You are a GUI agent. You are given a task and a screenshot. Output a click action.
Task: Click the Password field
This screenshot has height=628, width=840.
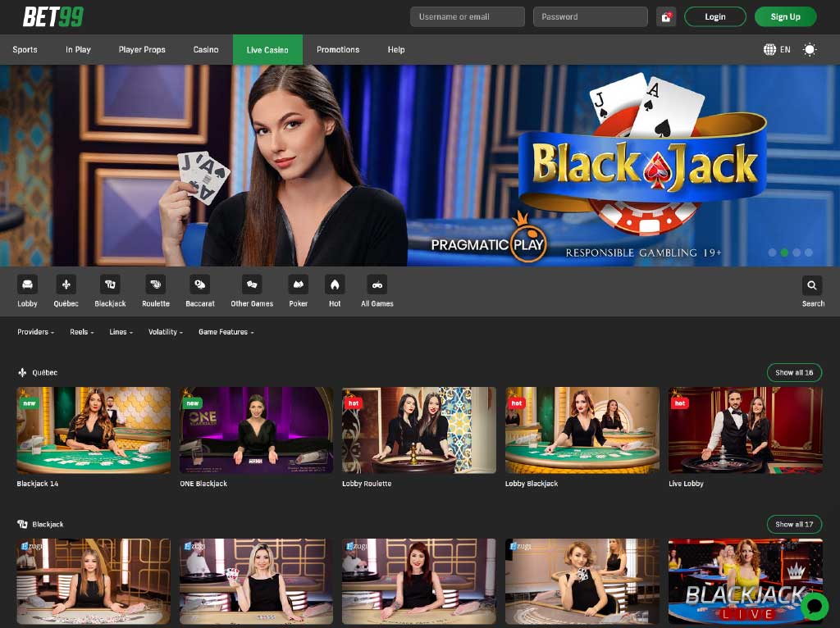point(591,16)
